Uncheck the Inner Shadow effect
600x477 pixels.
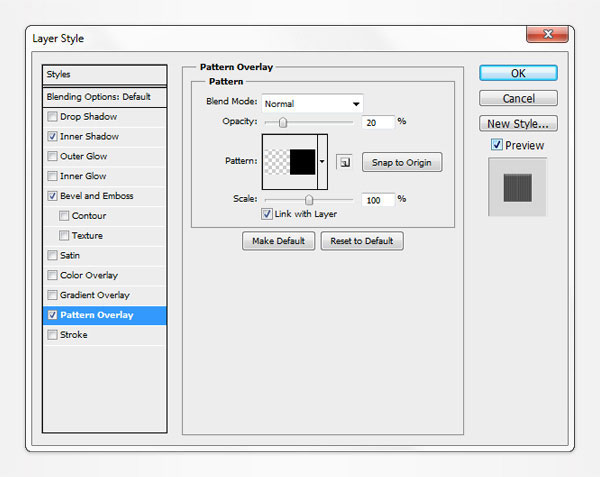pyautogui.click(x=52, y=136)
